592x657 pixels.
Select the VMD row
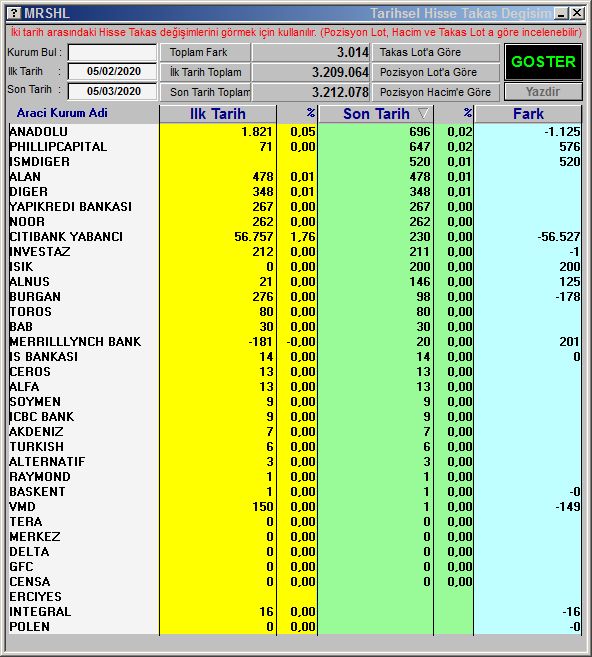click(x=295, y=507)
